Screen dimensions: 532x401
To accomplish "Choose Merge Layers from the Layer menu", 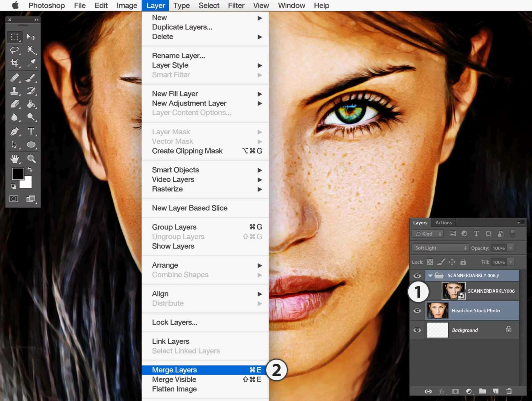I will point(174,370).
